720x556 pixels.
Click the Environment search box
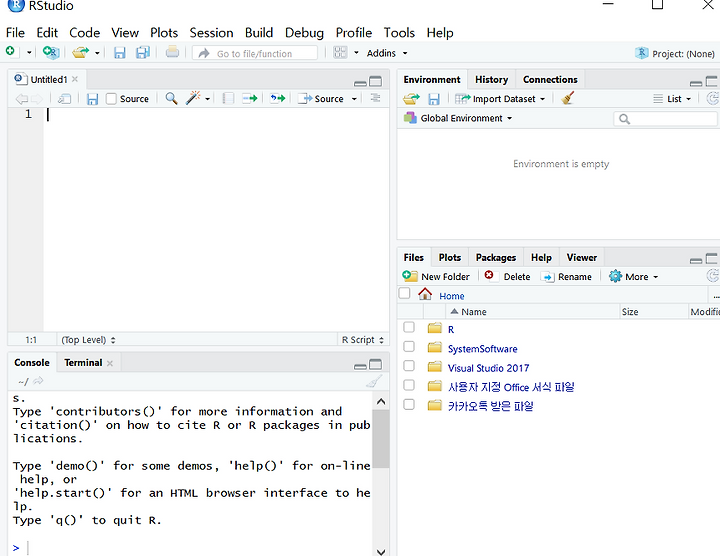[666, 119]
